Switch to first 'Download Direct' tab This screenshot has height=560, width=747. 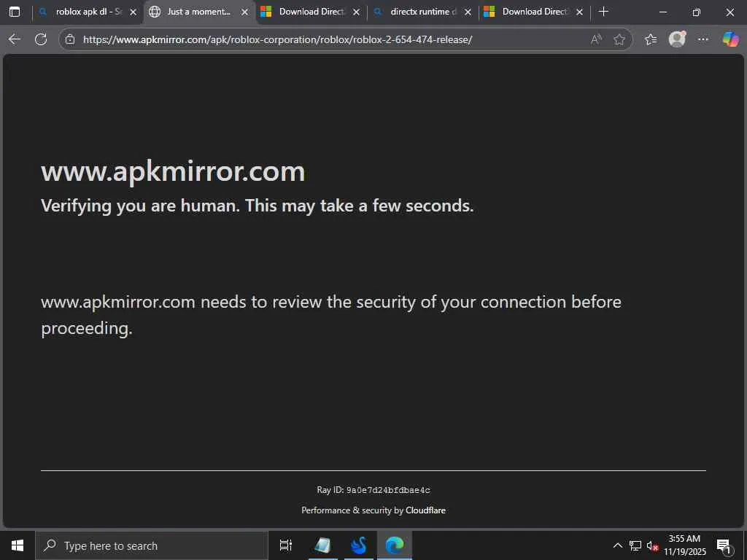pyautogui.click(x=311, y=12)
